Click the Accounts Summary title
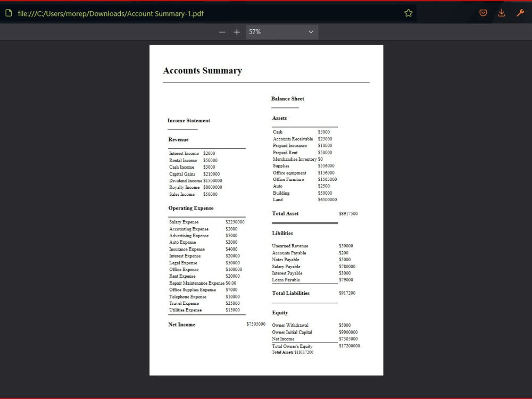This screenshot has height=399, width=532. (x=203, y=71)
